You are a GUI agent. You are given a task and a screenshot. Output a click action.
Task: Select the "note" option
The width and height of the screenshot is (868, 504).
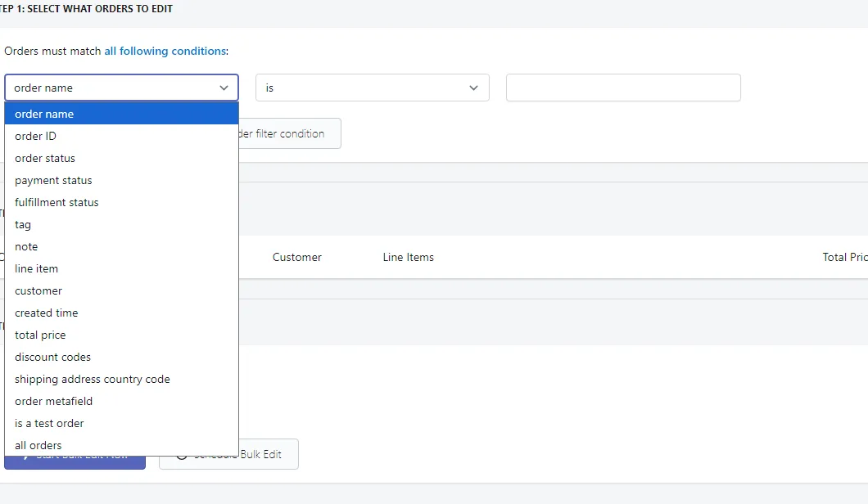point(121,247)
